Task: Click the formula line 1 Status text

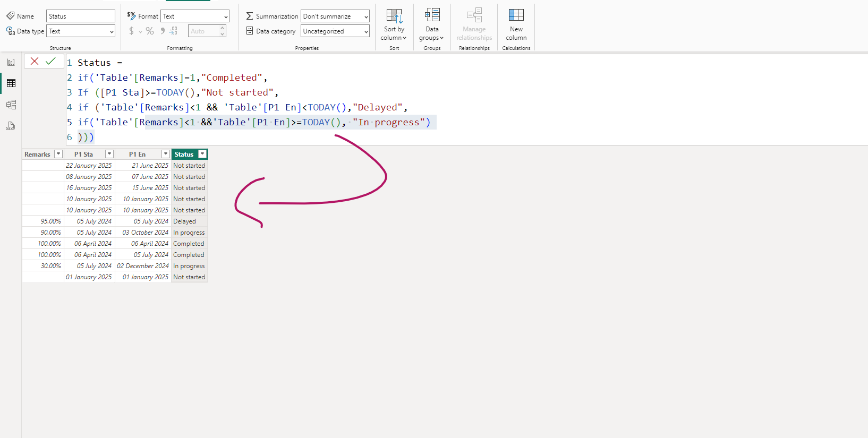Action: point(94,63)
